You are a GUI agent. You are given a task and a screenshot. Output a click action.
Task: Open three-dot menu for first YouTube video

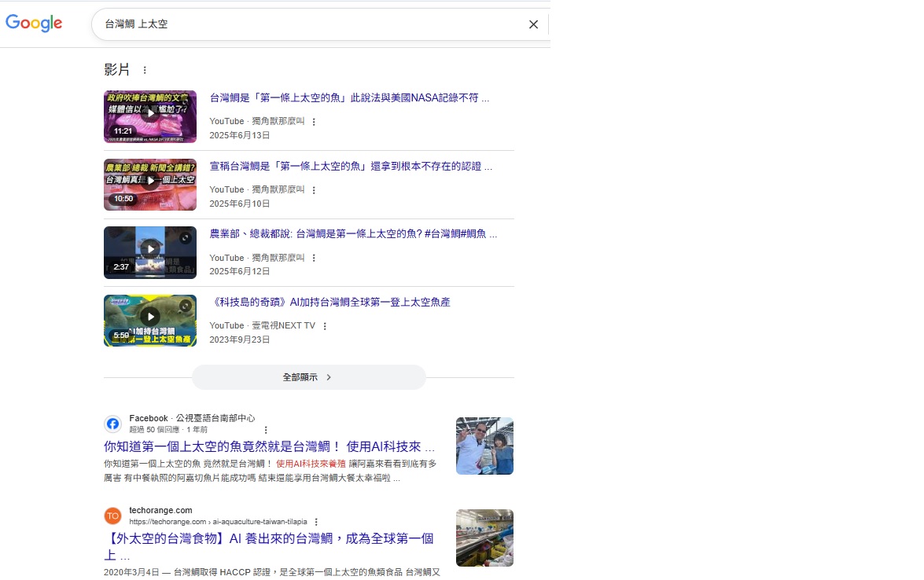coord(314,122)
